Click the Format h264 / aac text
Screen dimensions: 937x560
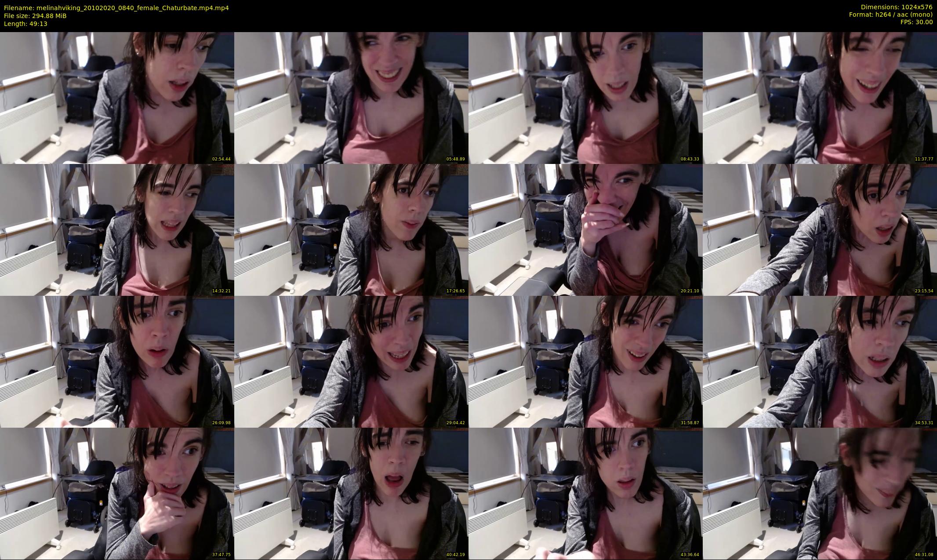(890, 15)
